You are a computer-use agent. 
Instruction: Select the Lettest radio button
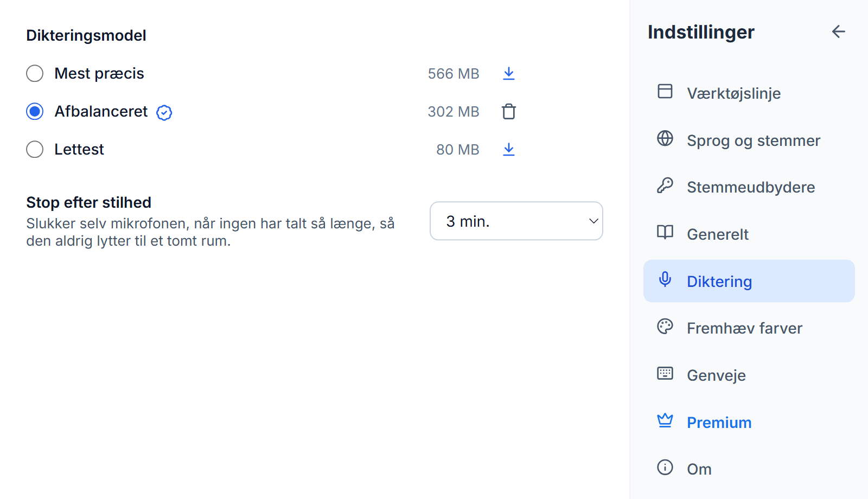(x=35, y=149)
